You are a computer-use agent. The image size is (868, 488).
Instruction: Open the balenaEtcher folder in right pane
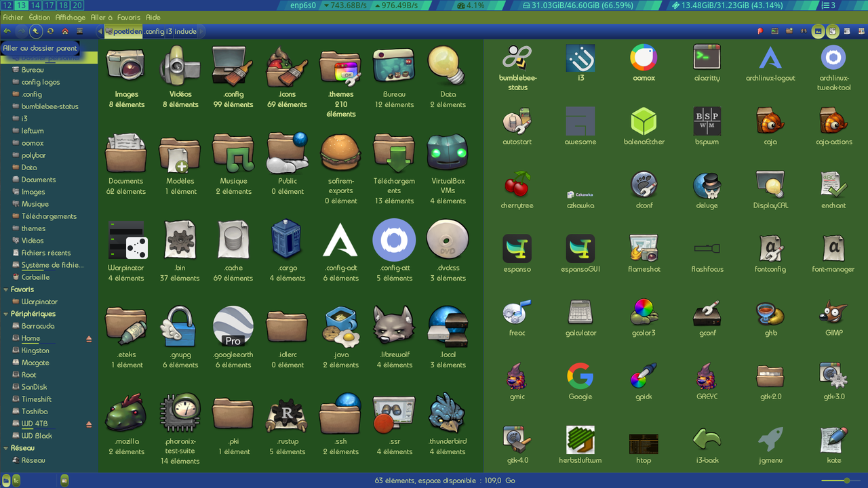644,127
